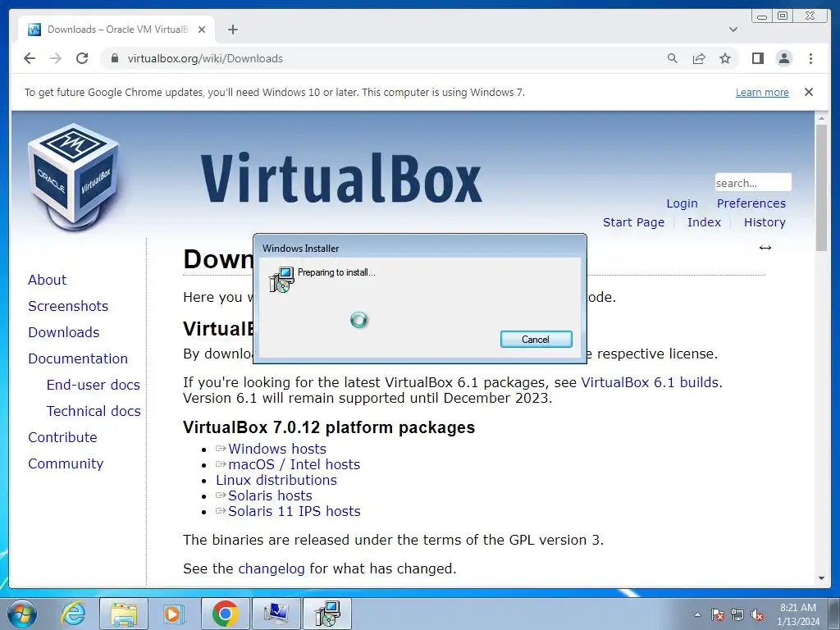Image resolution: width=840 pixels, height=630 pixels.
Task: Open End-user docs sidebar link
Action: [x=94, y=385]
